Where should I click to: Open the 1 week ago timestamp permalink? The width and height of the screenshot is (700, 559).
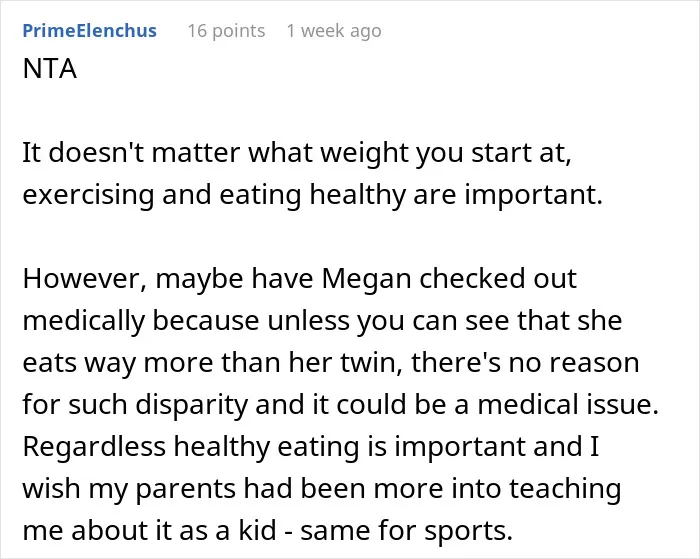[334, 31]
